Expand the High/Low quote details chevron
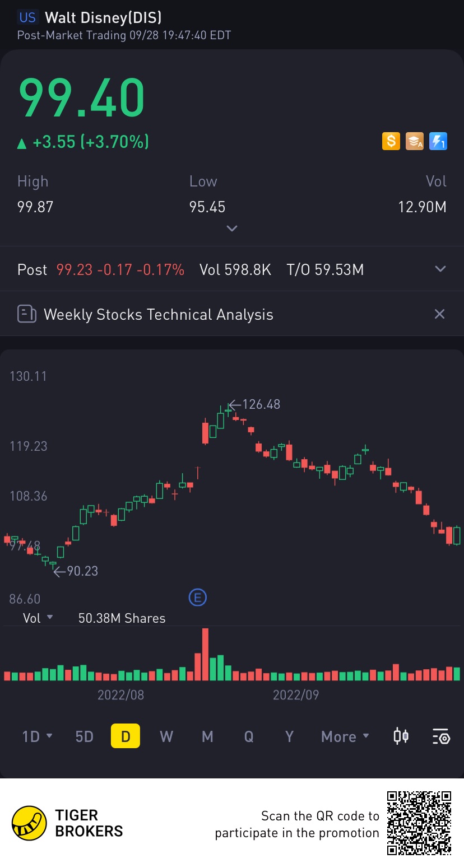 (x=232, y=228)
